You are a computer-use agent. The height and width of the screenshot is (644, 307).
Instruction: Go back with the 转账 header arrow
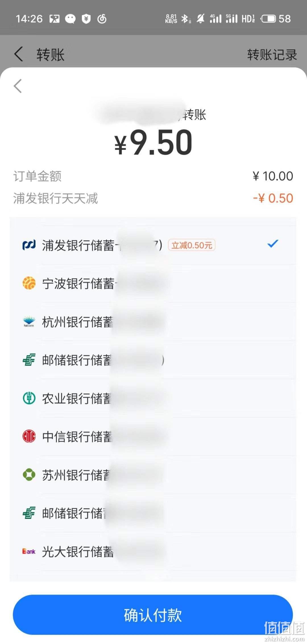click(x=18, y=54)
